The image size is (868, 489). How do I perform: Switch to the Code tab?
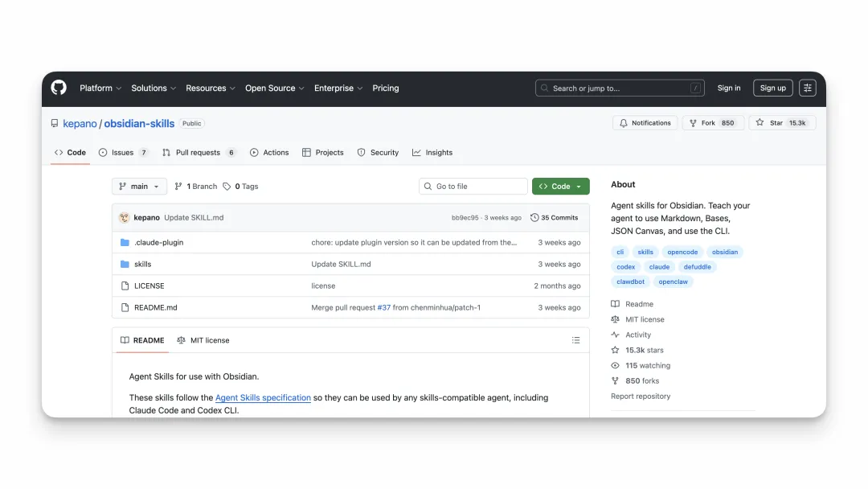tap(70, 152)
